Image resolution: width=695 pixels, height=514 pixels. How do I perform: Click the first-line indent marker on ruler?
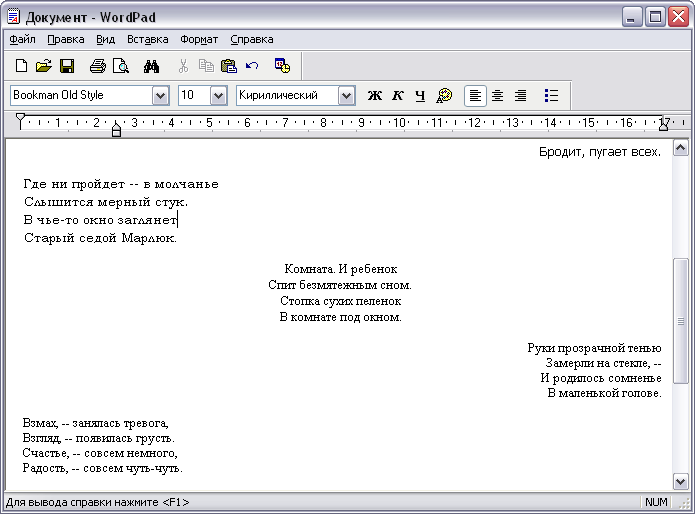(20, 119)
